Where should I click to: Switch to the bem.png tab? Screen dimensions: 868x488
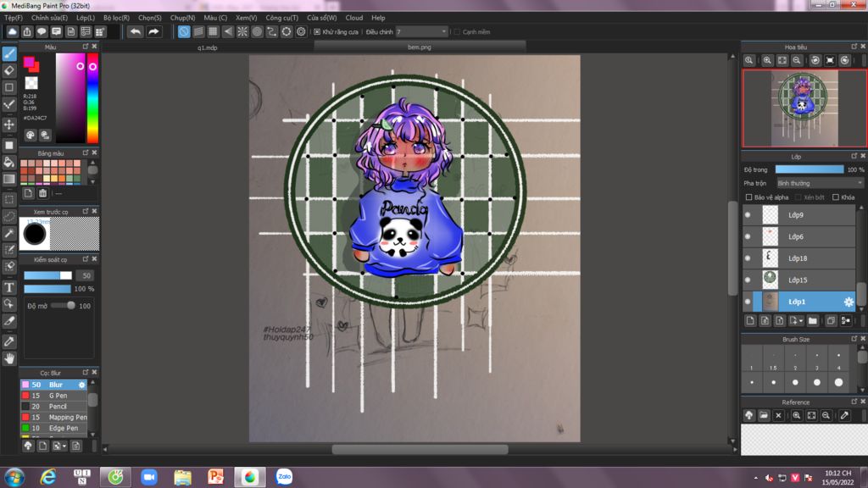tap(419, 47)
